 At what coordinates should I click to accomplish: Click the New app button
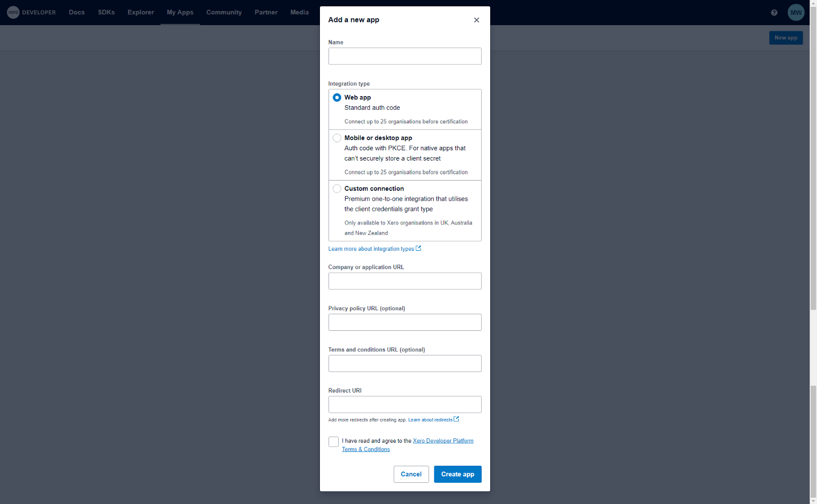point(786,37)
